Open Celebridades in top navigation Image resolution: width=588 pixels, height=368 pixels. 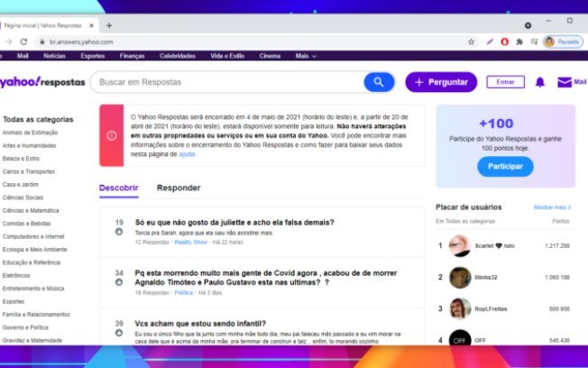click(x=178, y=56)
